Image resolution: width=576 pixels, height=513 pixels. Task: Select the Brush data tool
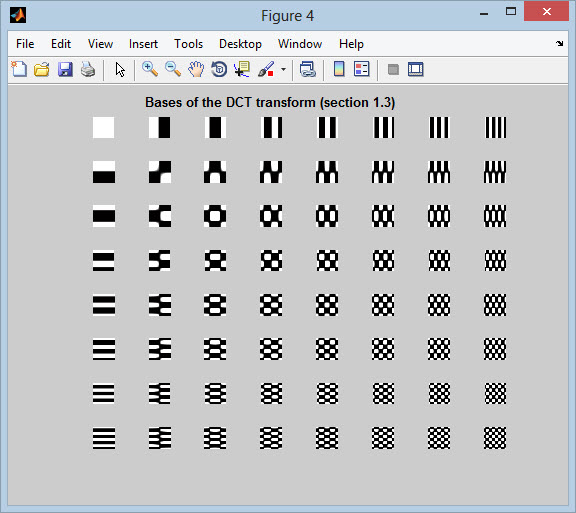pos(266,69)
